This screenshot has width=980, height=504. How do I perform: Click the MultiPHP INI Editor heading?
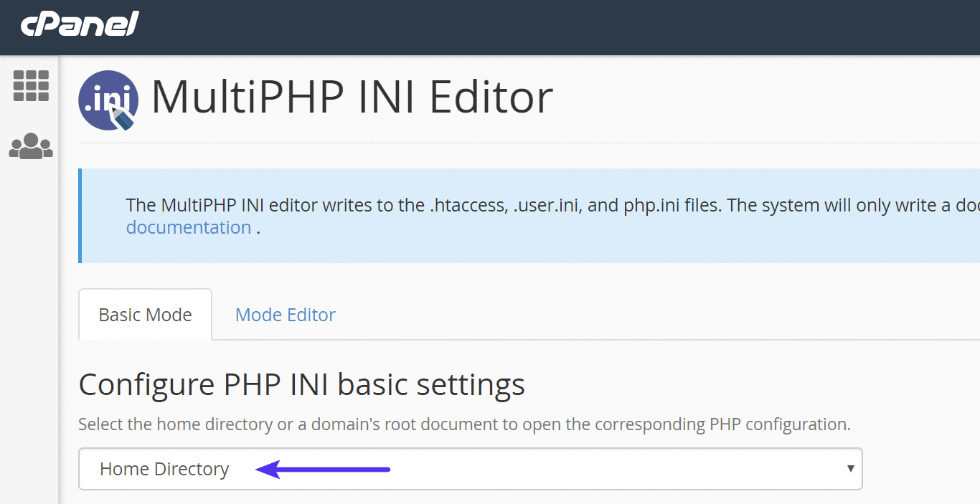click(x=352, y=98)
